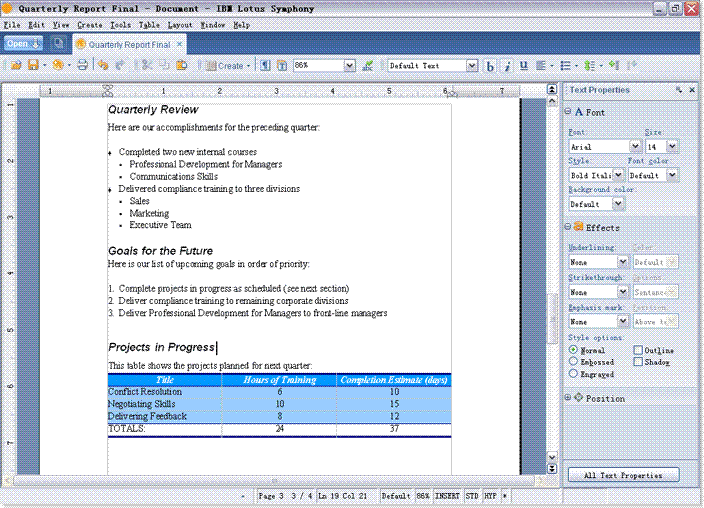The image size is (704, 508).
Task: Expand the Position section
Action: tap(568, 398)
